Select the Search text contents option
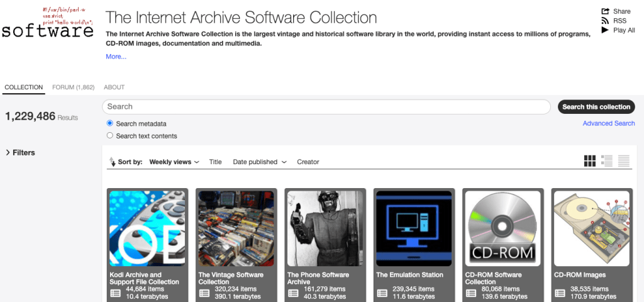This screenshot has width=644, height=302. click(x=110, y=136)
